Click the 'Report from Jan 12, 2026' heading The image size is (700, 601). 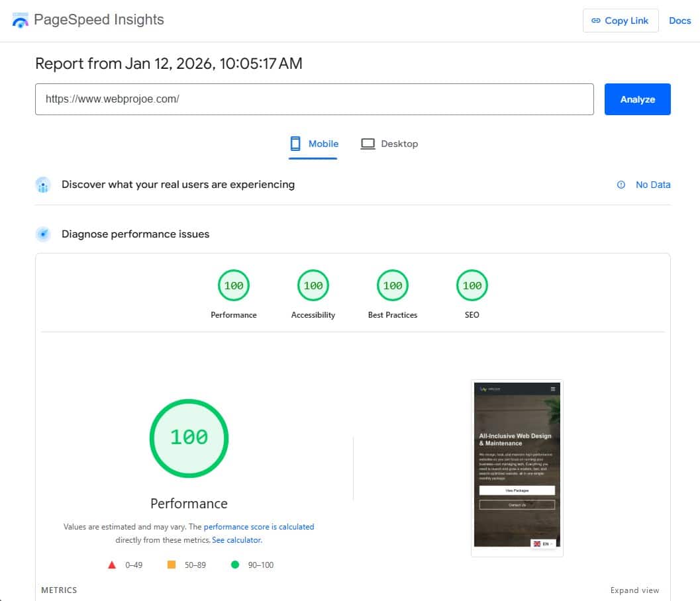169,64
